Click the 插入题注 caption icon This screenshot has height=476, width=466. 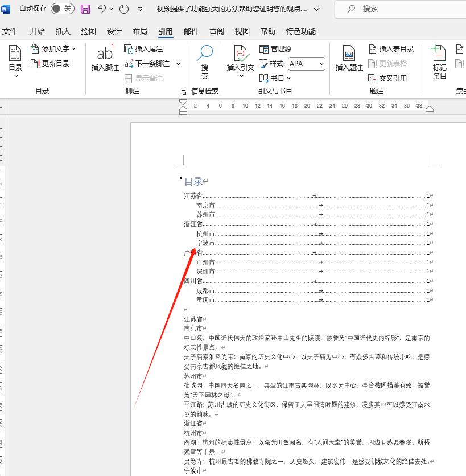348,57
